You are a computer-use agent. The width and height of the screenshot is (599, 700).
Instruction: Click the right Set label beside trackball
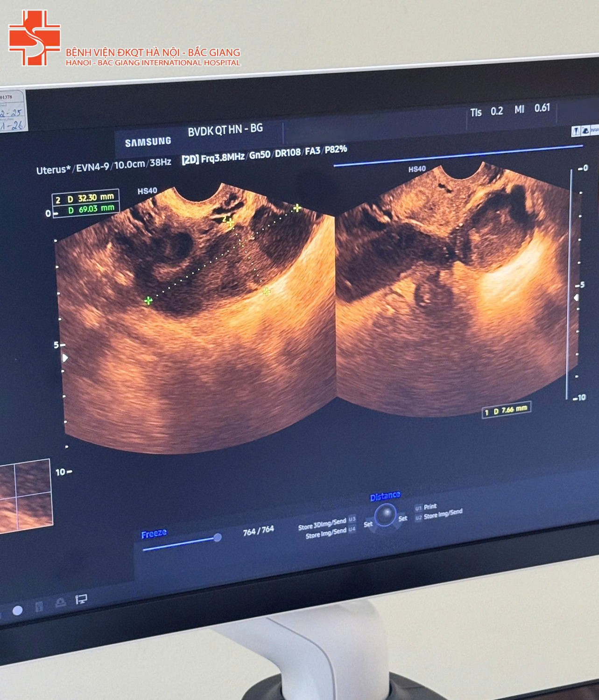[x=403, y=518]
